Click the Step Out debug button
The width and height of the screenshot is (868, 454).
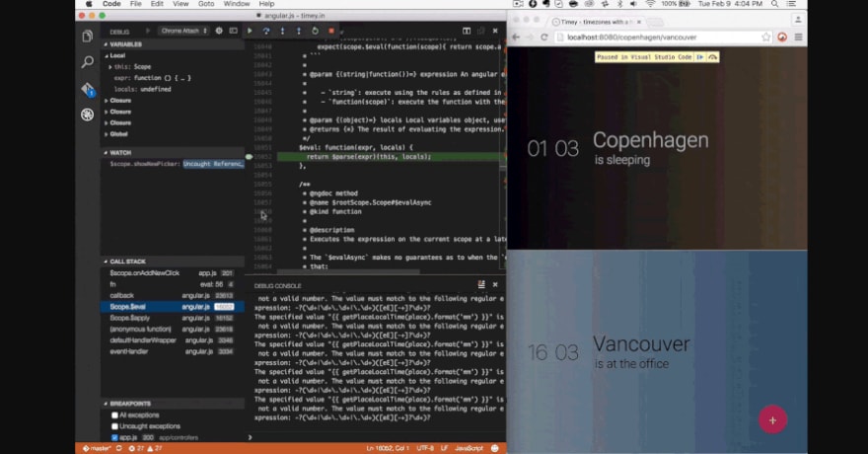click(299, 31)
